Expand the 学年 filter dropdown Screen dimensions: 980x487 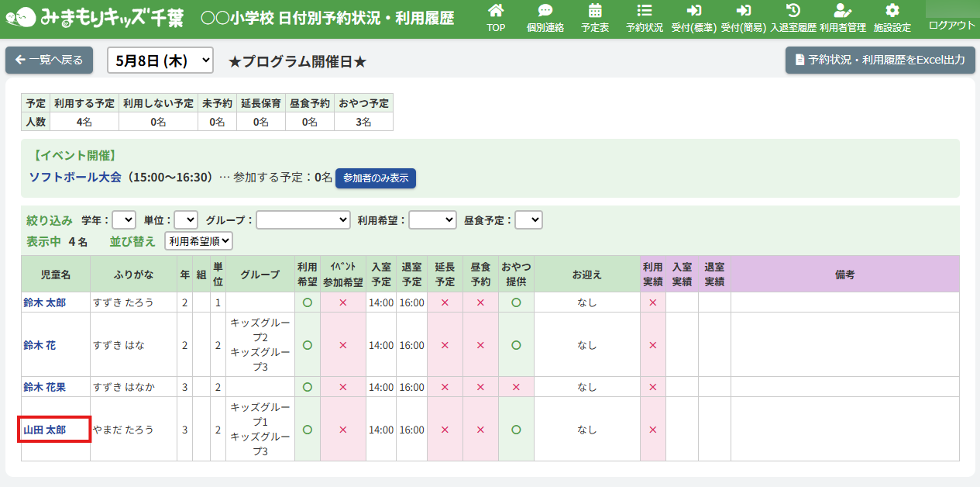click(124, 220)
